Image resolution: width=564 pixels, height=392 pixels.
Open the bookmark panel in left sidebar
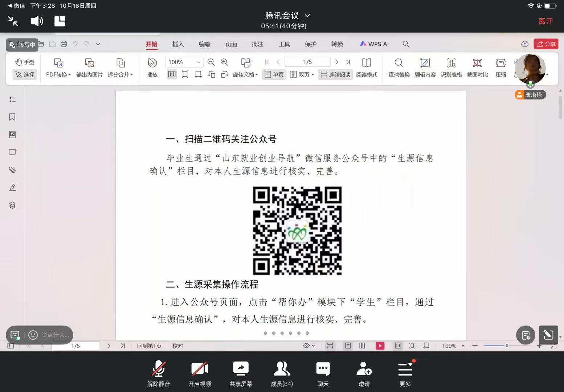point(12,117)
